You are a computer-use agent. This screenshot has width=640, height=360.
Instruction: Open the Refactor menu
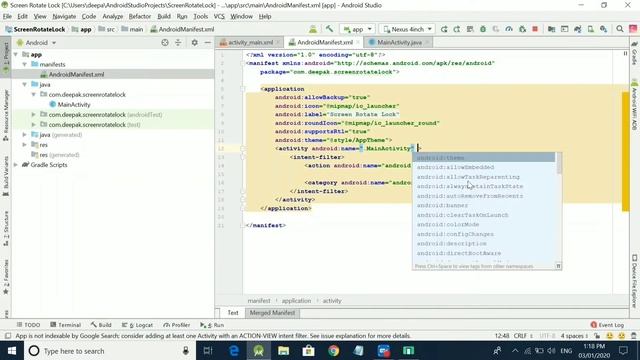140,16
